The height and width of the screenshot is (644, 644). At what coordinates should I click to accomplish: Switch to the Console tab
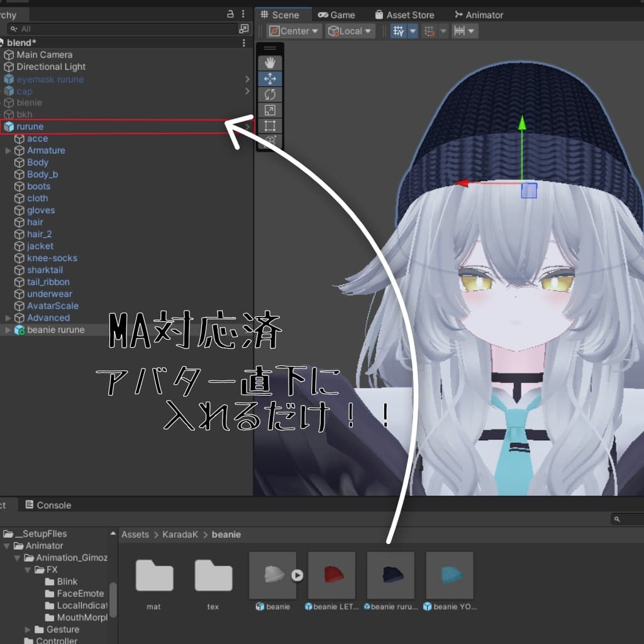48,505
